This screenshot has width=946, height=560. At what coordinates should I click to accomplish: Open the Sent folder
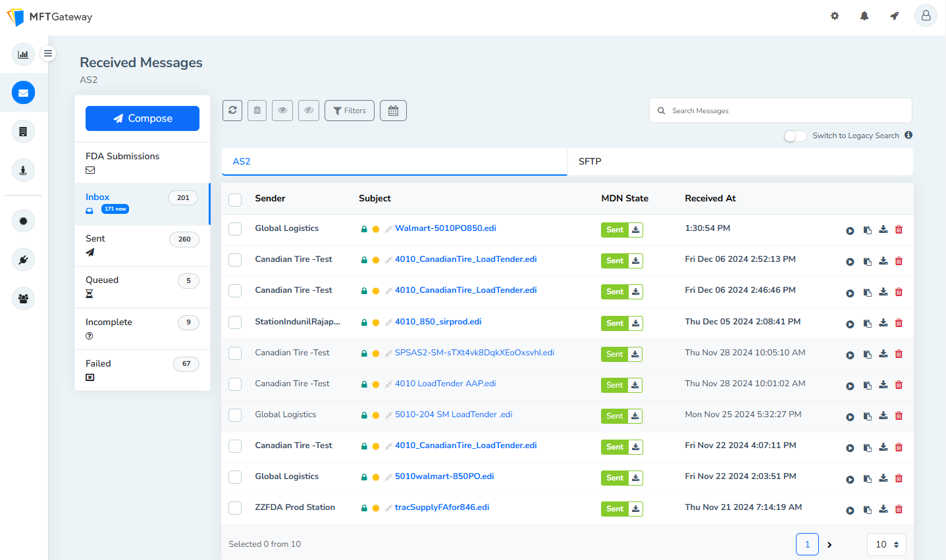coord(142,245)
